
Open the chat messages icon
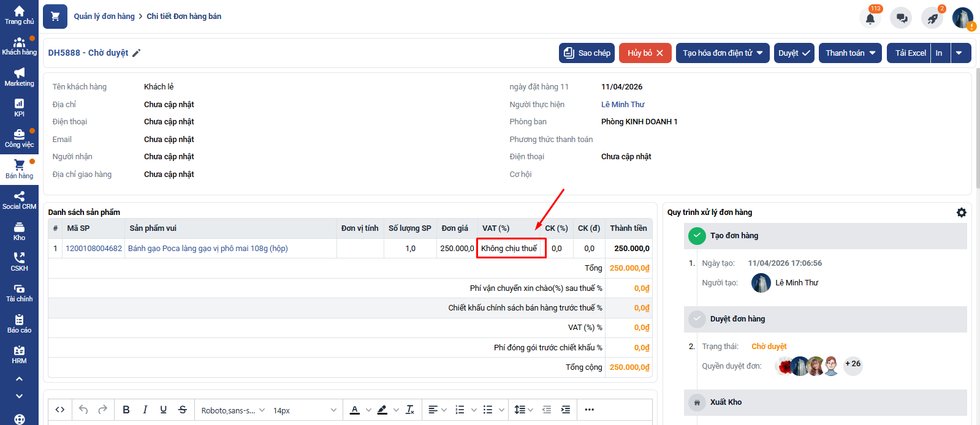pos(902,18)
